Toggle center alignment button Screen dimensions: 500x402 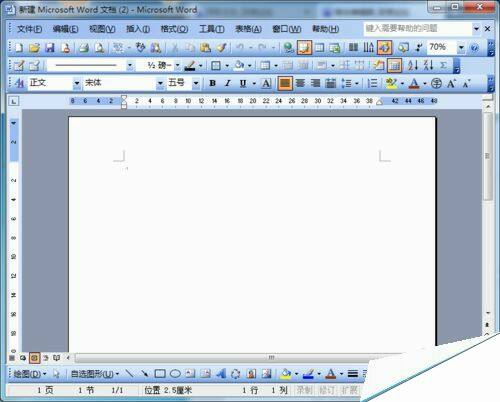coord(300,83)
